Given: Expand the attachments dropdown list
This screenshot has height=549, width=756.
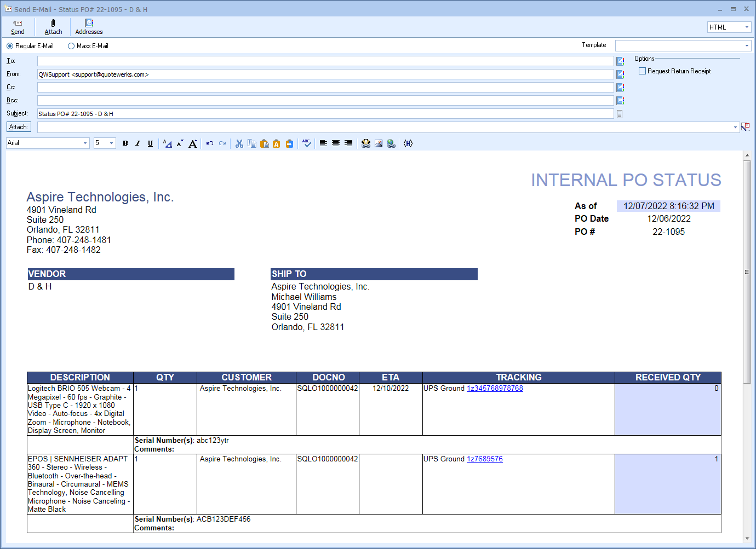Looking at the screenshot, I should pos(735,127).
